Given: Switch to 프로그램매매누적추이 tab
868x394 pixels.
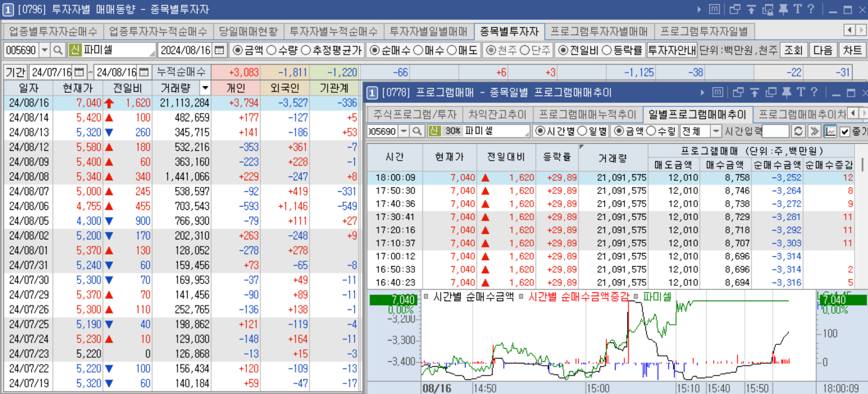Looking at the screenshot, I should pos(588,114).
